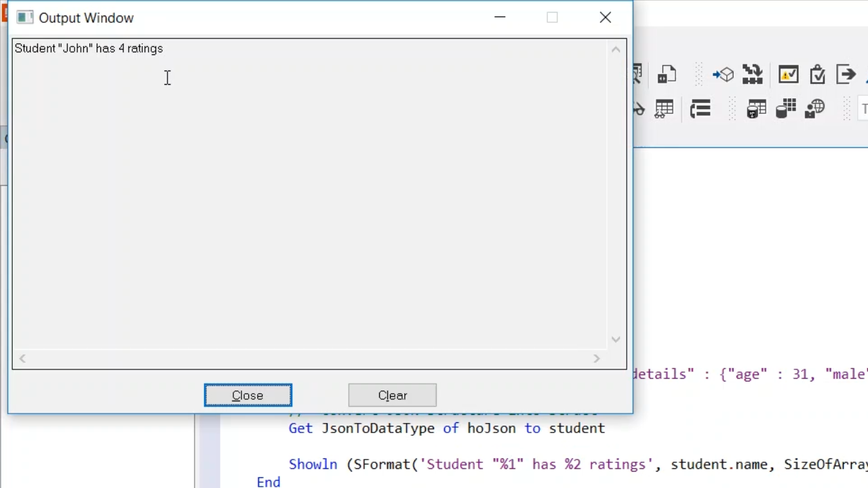Click the bracketed list lines icon
The height and width of the screenshot is (488, 868).
pyautogui.click(x=700, y=109)
